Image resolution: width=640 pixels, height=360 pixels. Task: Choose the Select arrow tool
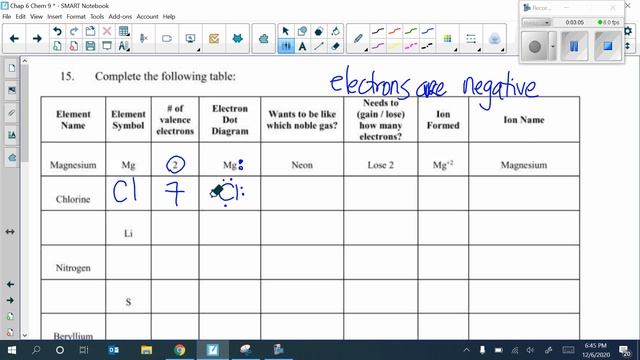286,31
